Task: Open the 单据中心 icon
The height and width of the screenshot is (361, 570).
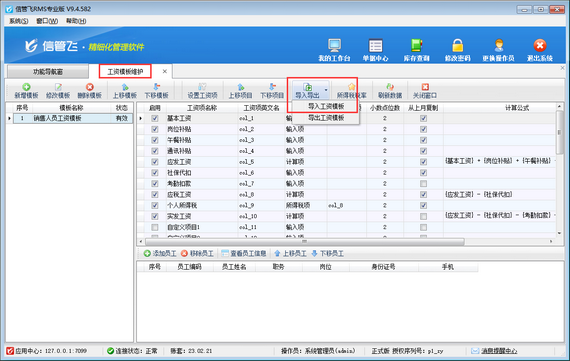Action: click(375, 49)
